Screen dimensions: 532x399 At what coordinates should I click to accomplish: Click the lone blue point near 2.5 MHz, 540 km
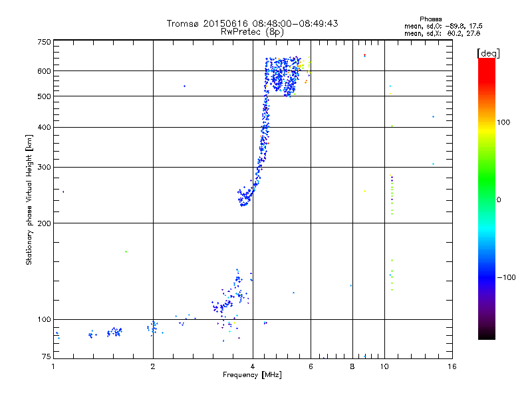coord(184,86)
